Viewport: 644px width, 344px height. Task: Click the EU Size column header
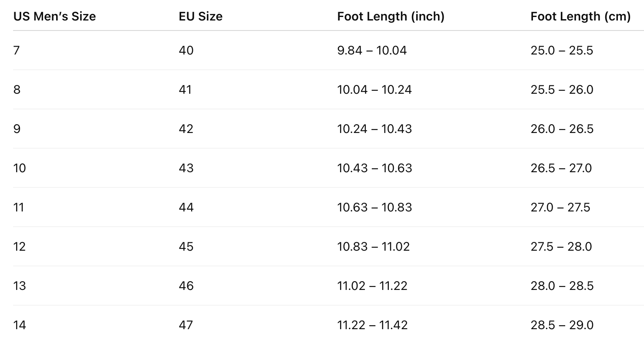click(200, 17)
